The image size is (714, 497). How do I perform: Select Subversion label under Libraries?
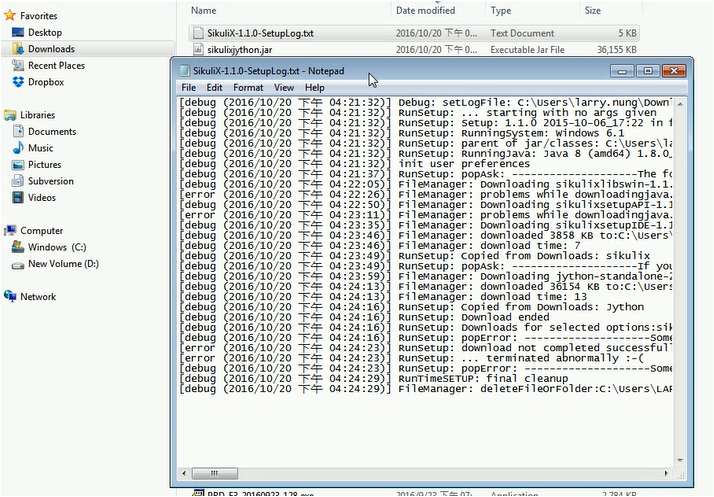[x=51, y=181]
